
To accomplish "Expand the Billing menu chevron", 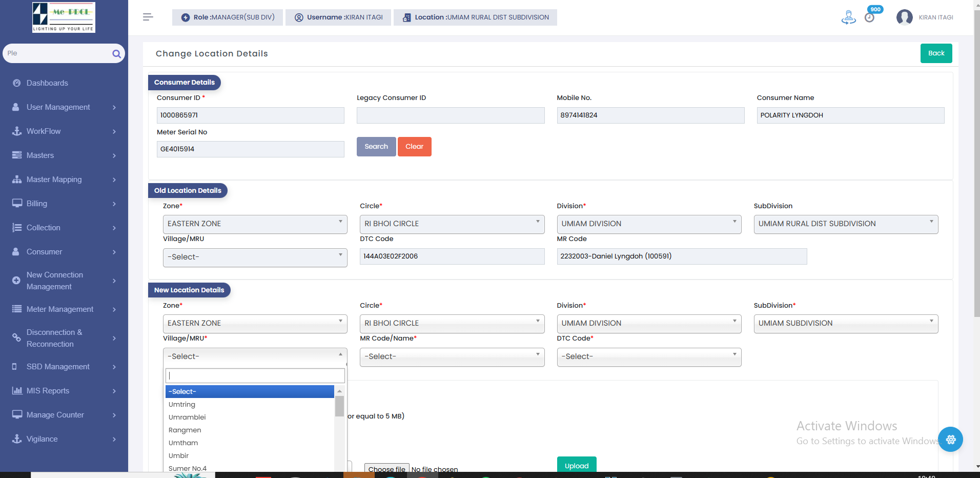I will pos(114,204).
